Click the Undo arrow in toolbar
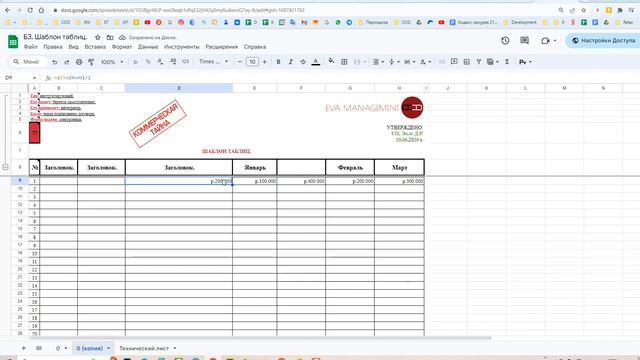640x360 pixels. [54, 62]
